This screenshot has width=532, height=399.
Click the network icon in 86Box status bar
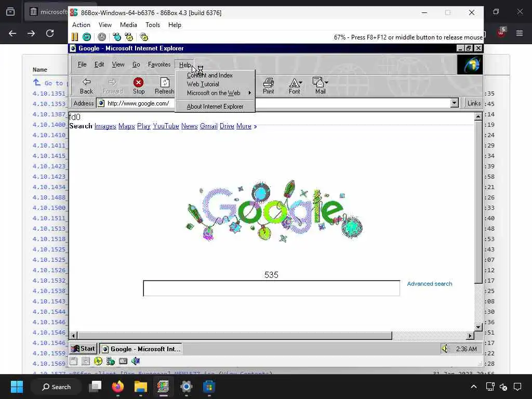pyautogui.click(x=111, y=362)
